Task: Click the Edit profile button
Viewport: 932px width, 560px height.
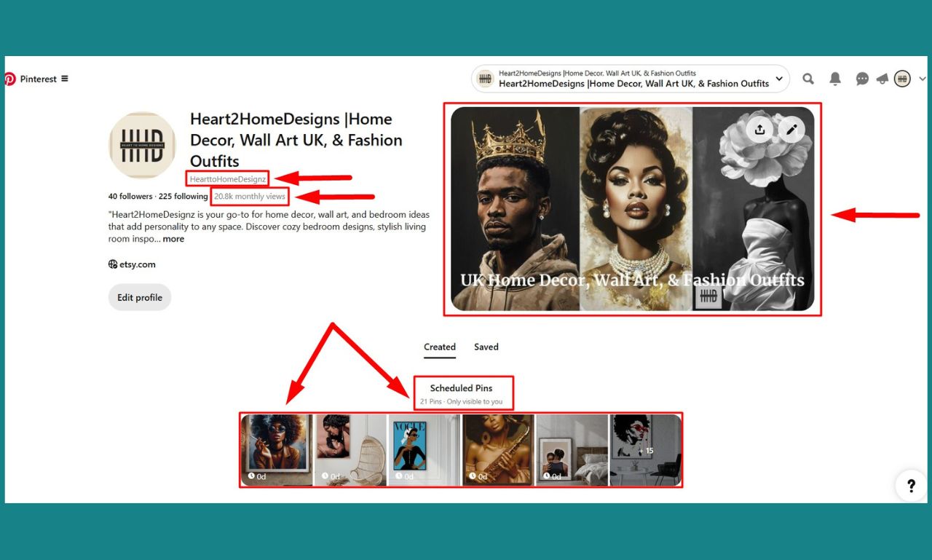Action: pyautogui.click(x=140, y=297)
